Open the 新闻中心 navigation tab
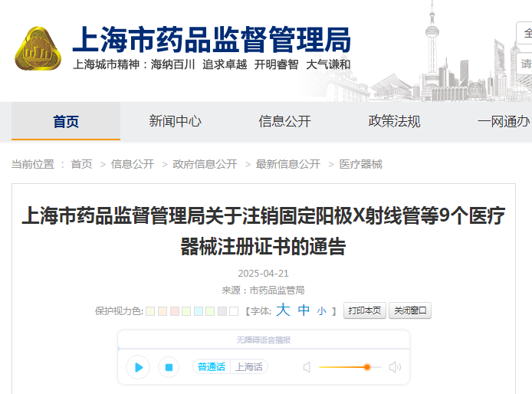The width and height of the screenshot is (532, 394). tap(175, 121)
